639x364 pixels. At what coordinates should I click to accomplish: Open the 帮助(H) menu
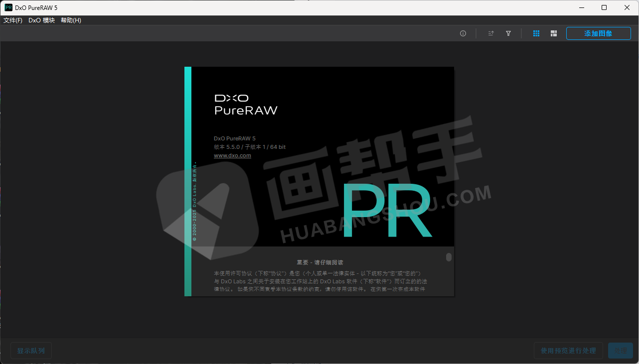71,20
